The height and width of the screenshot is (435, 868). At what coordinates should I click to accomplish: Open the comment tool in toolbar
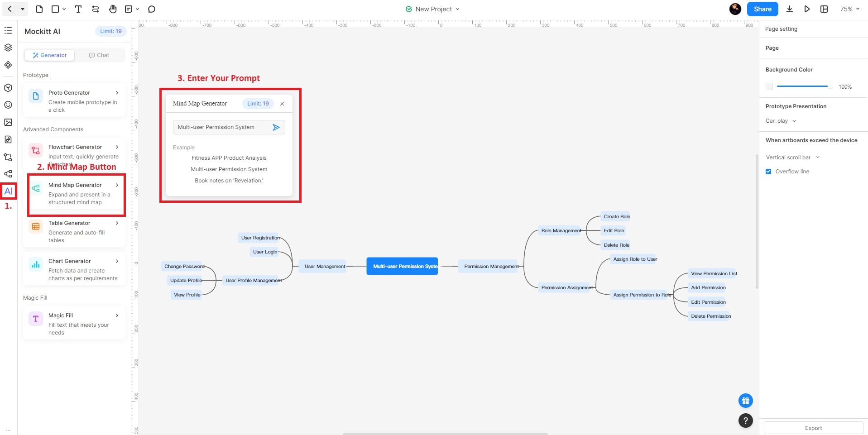point(152,9)
